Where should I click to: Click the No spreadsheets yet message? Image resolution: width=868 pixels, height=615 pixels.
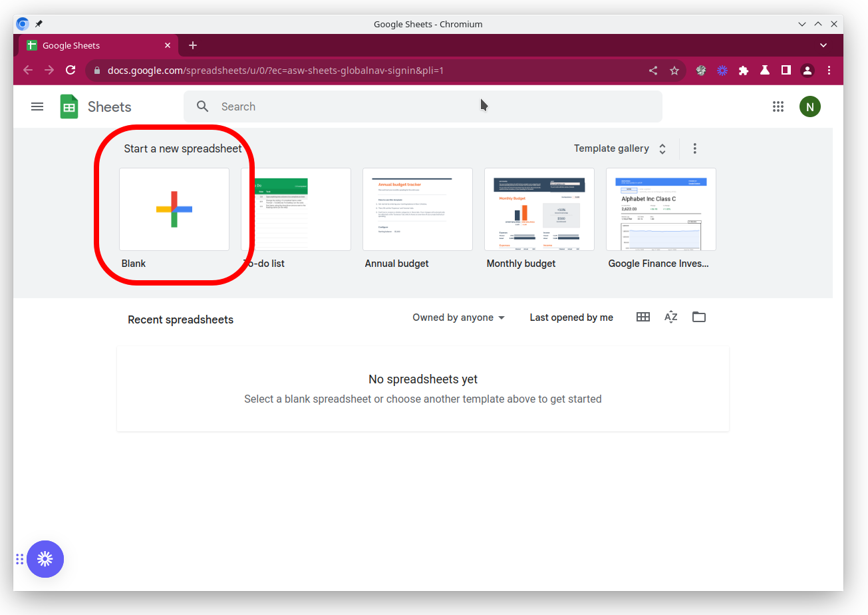point(423,379)
